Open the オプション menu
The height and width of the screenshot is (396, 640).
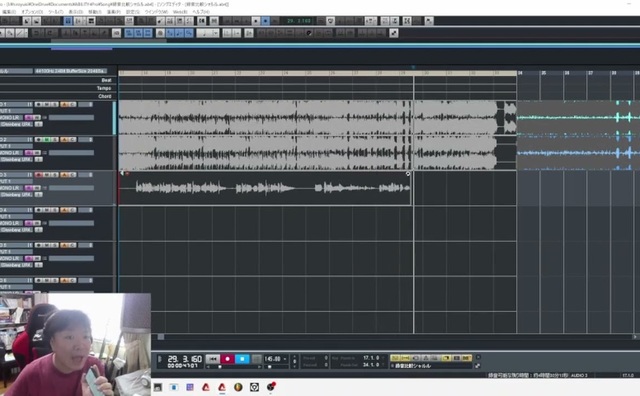(x=32, y=12)
